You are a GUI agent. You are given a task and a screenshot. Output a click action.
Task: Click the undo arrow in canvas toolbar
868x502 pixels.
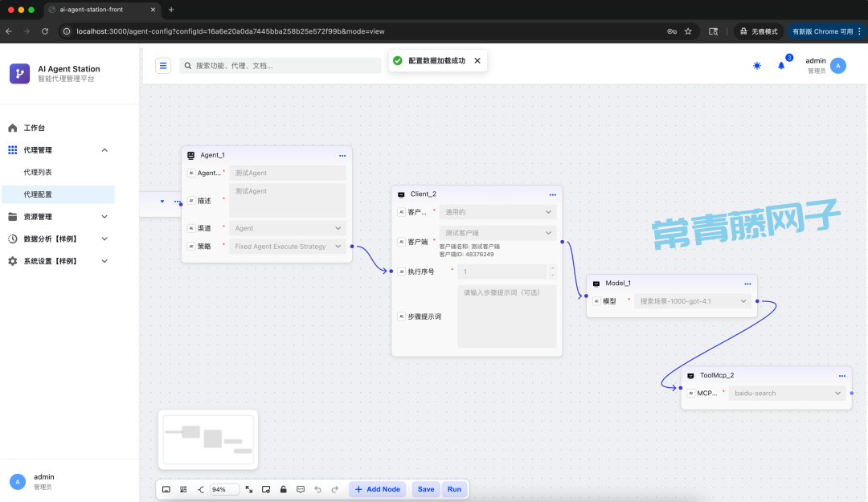[317, 489]
